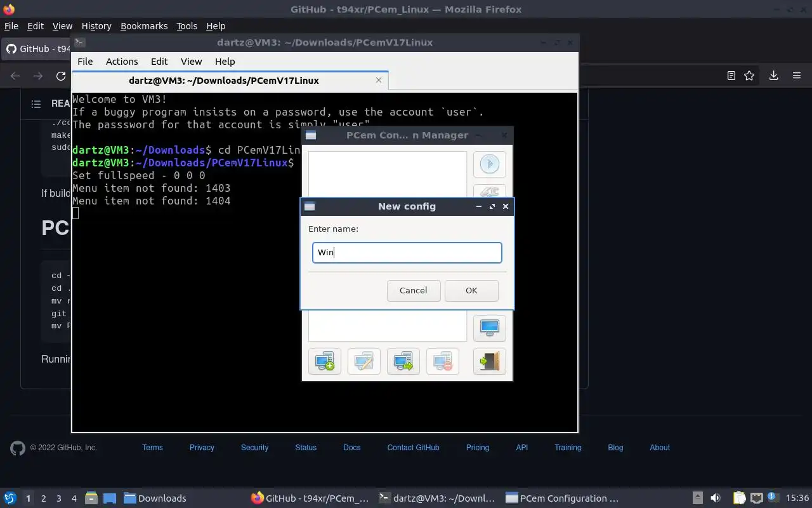Image resolution: width=812 pixels, height=508 pixels.
Task: Click the terminal window title icon
Action: click(x=79, y=43)
